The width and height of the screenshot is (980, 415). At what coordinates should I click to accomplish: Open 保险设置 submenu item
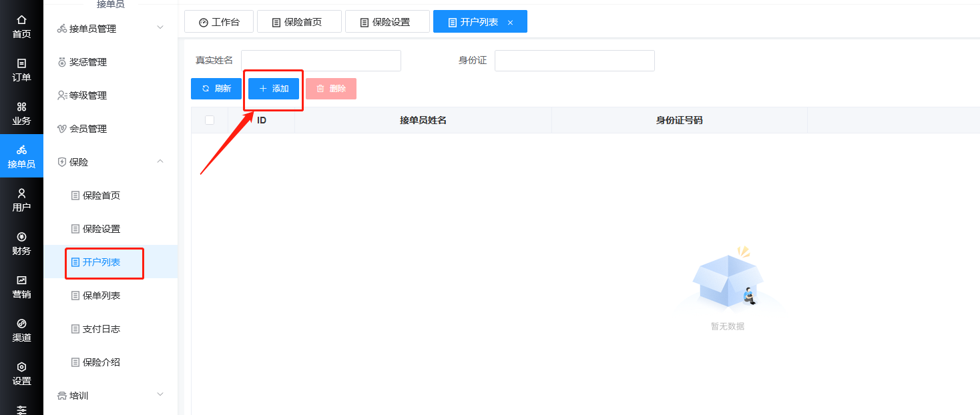point(111,229)
